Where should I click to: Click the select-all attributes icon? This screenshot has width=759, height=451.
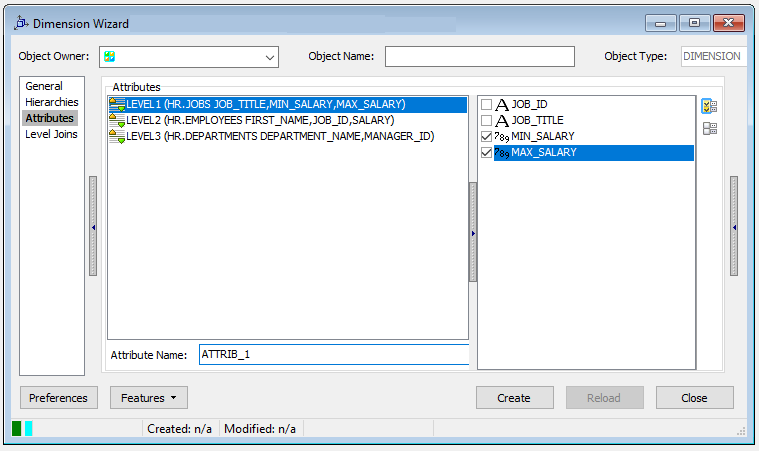709,105
